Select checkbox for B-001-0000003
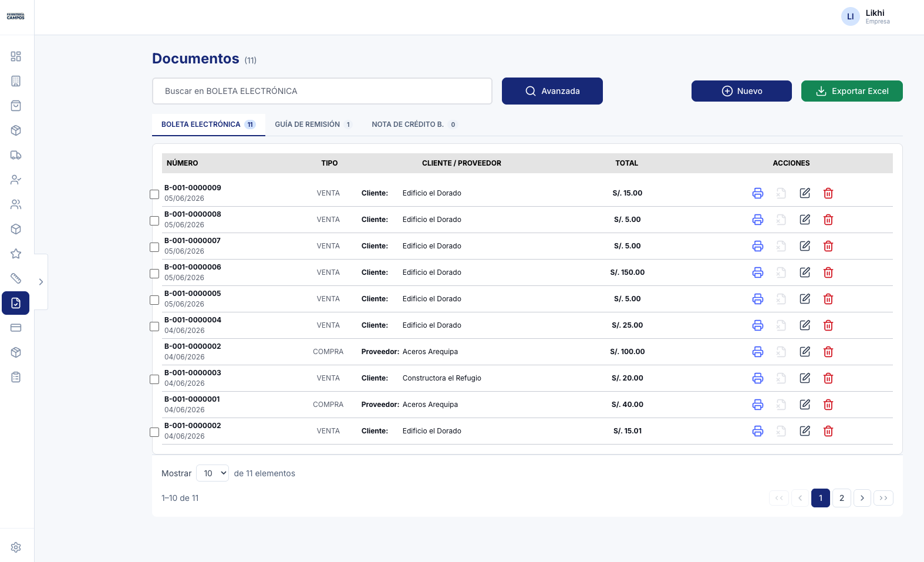Viewport: 924px width, 562px height. coord(154,379)
